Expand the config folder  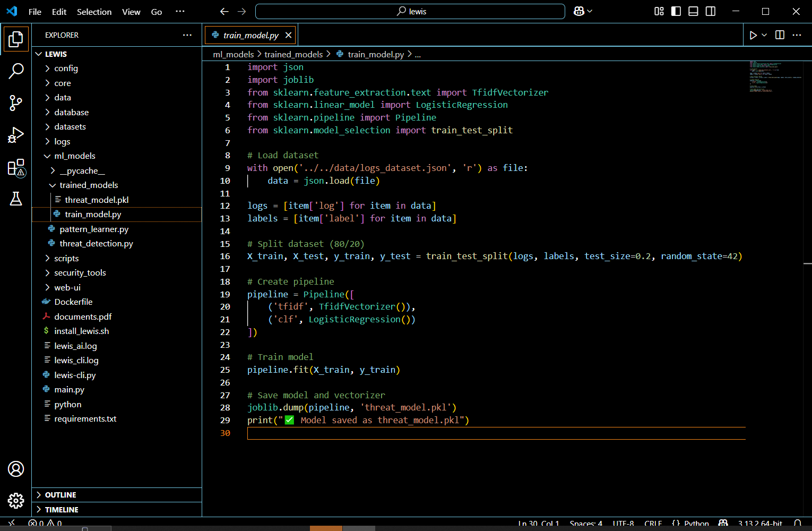tap(66, 68)
